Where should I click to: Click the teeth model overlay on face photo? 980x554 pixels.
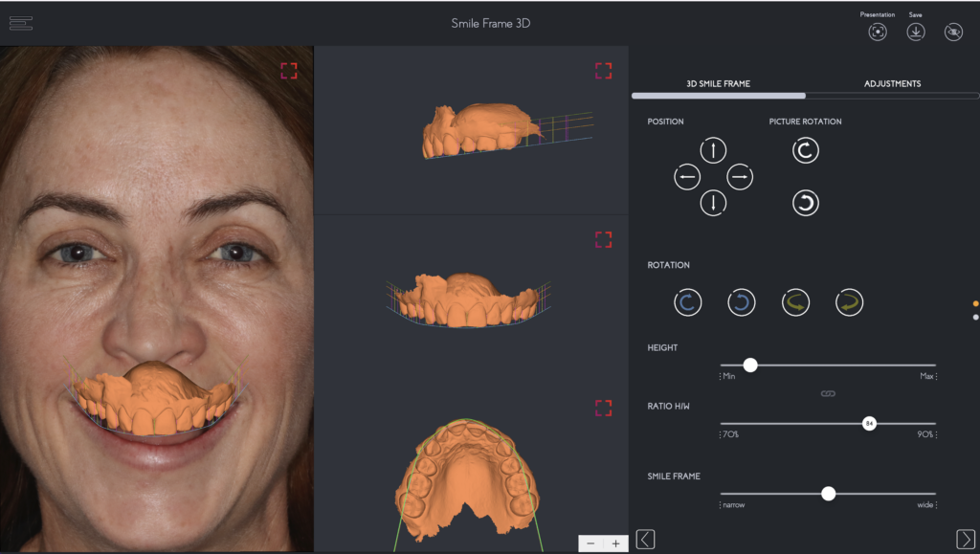pos(153,400)
